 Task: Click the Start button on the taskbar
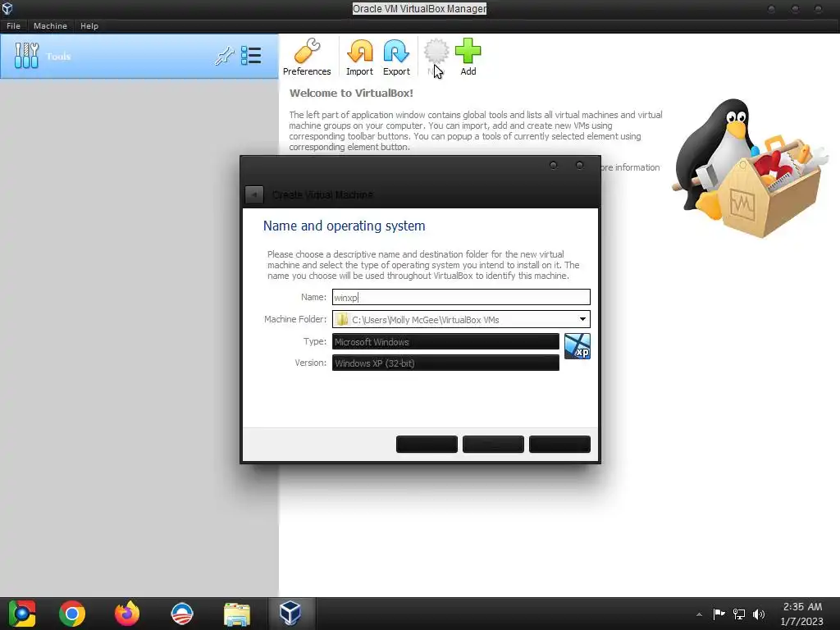22,614
